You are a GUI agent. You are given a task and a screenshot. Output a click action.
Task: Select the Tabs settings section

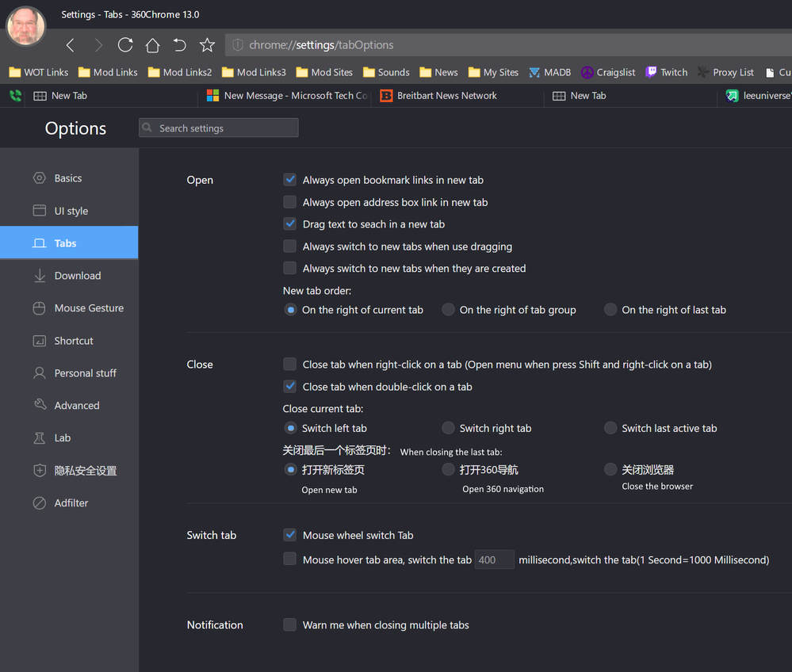(69, 242)
